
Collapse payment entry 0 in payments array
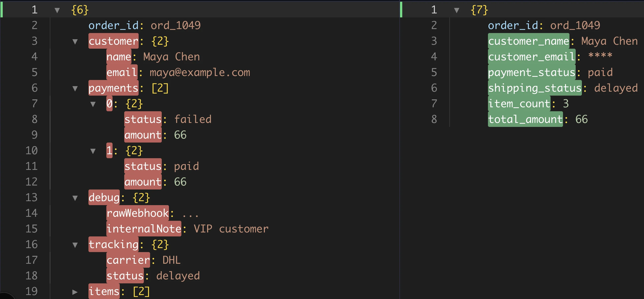pos(93,104)
